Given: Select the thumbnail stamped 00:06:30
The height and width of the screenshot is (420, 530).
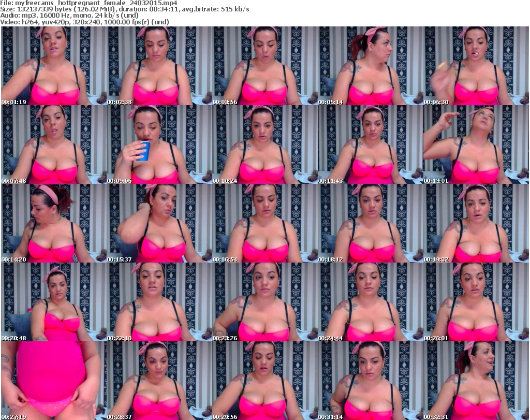Looking at the screenshot, I should [476, 66].
